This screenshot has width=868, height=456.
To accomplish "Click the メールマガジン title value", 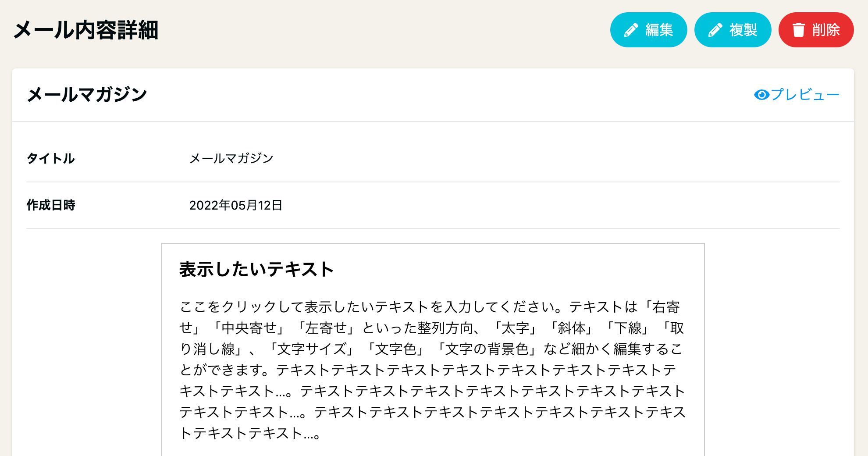I will pyautogui.click(x=231, y=158).
